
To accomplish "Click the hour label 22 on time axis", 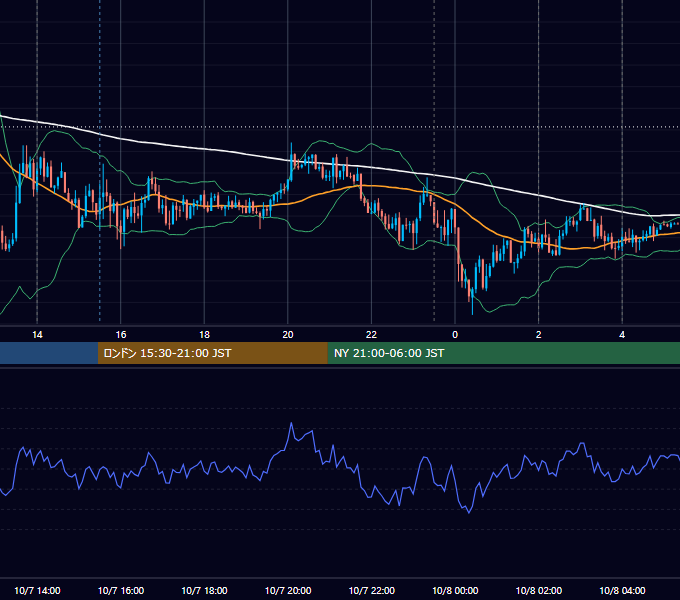I will point(371,335).
